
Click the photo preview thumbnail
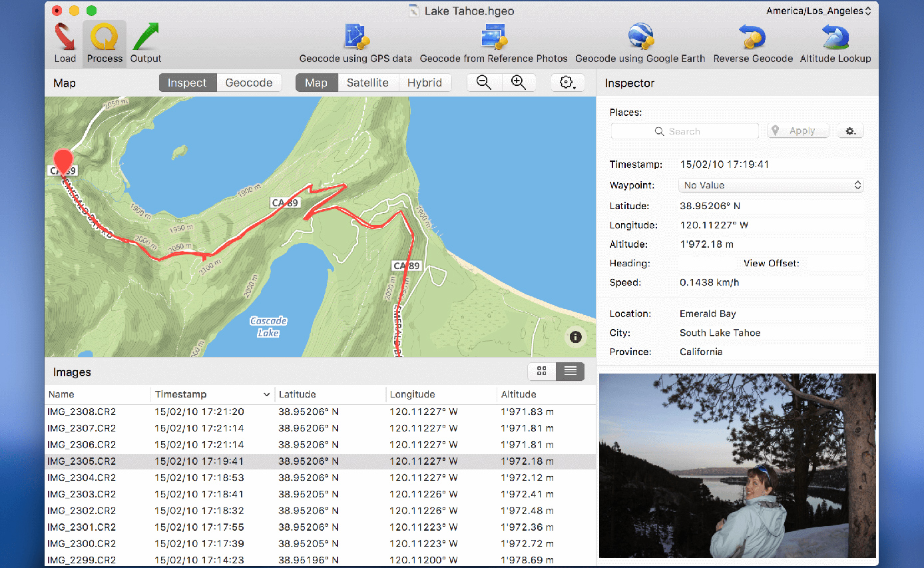click(738, 465)
